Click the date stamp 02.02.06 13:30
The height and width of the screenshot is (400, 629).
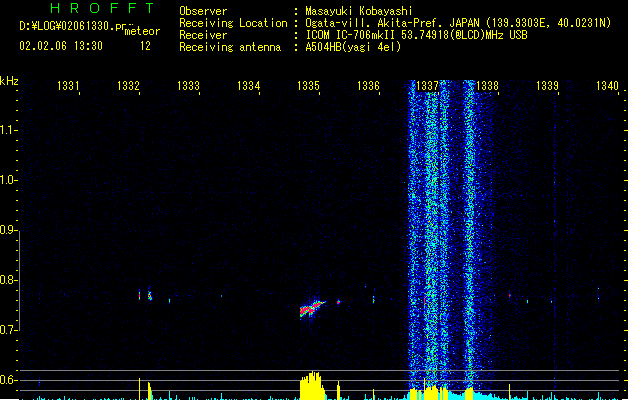(61, 46)
